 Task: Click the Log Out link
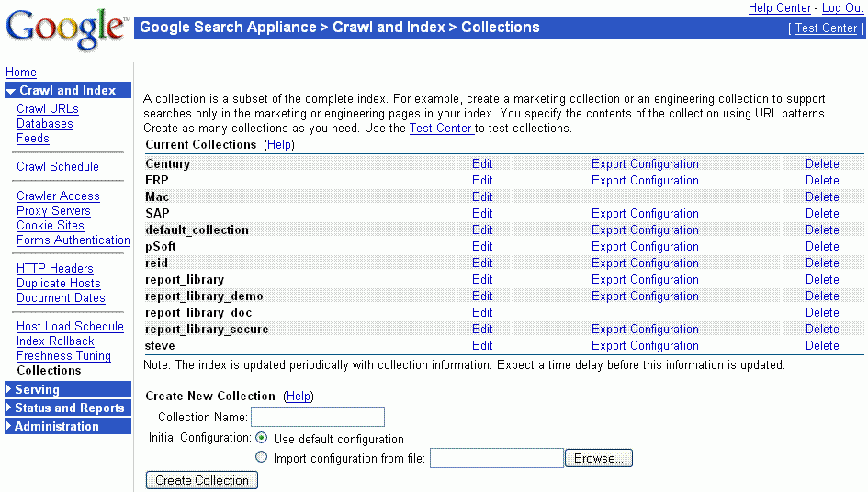tap(842, 7)
